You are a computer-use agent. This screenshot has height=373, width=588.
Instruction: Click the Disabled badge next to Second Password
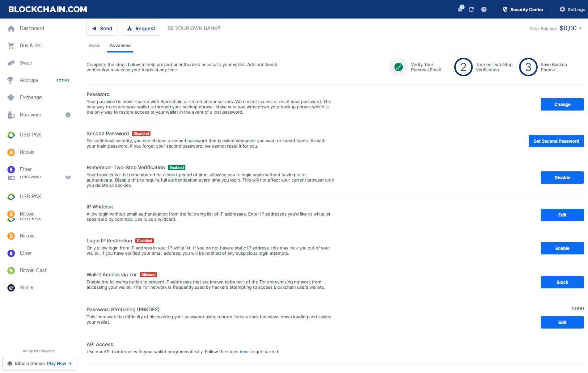pos(141,134)
